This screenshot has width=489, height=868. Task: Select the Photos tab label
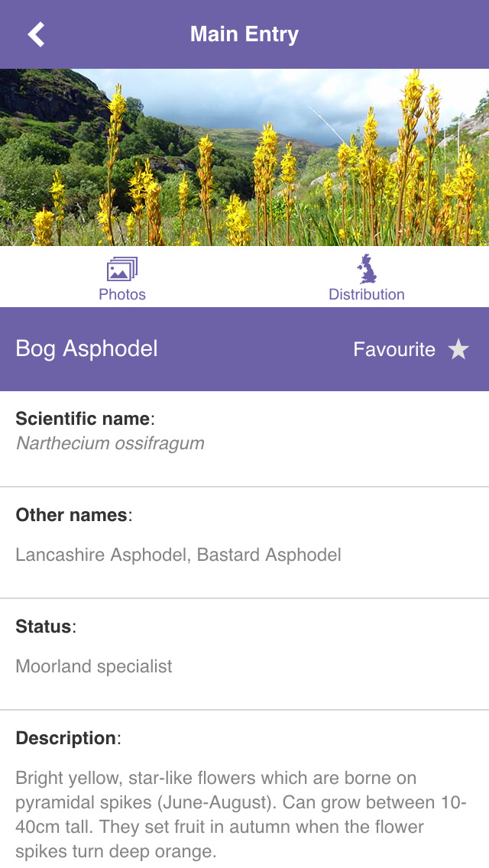pyautogui.click(x=122, y=294)
